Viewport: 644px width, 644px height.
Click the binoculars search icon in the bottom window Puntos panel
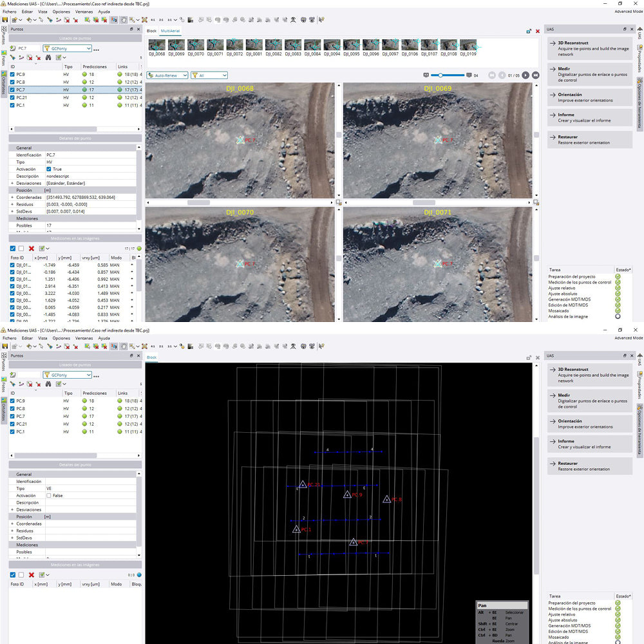(48, 384)
